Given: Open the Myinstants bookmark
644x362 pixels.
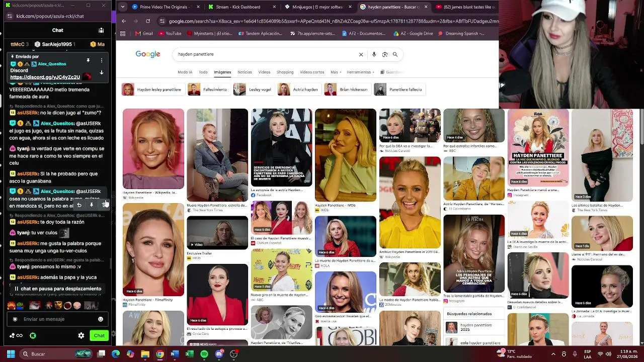Looking at the screenshot, I should [x=209, y=34].
